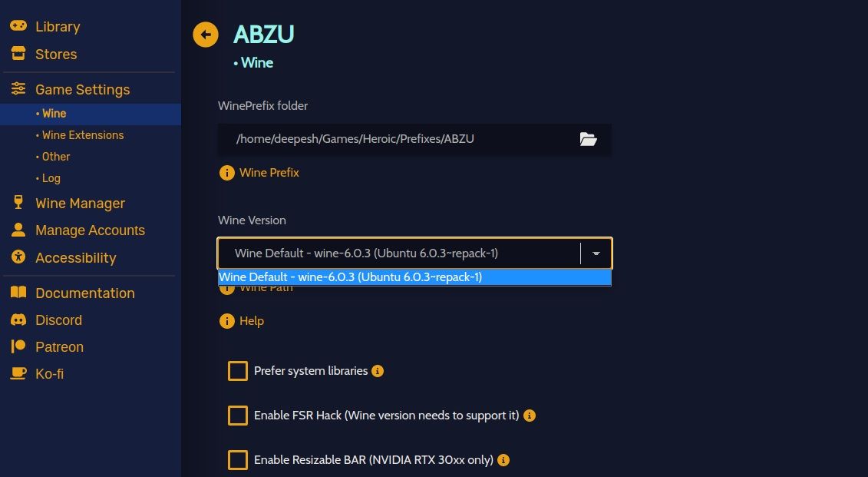Viewport: 868px width, 477px height.
Task: Go back using the round arrow button
Action: click(x=206, y=35)
